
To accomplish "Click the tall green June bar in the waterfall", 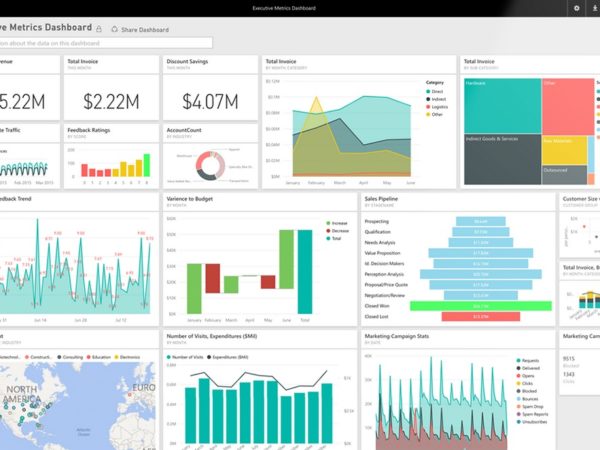I will [286, 259].
